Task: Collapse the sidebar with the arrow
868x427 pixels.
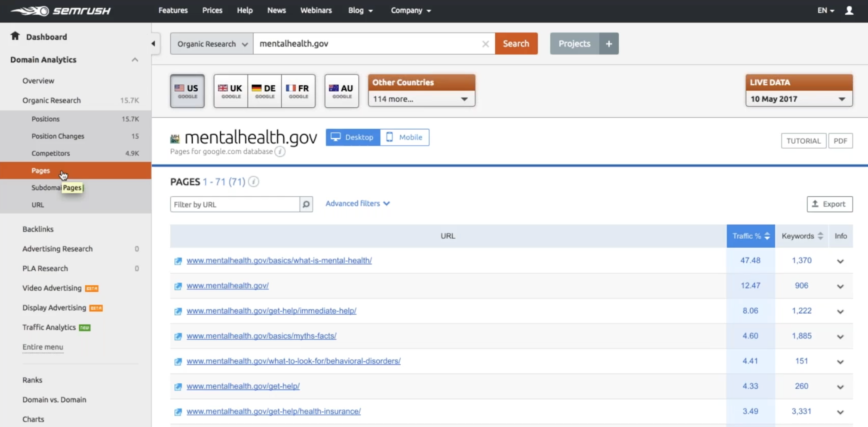Action: click(153, 43)
